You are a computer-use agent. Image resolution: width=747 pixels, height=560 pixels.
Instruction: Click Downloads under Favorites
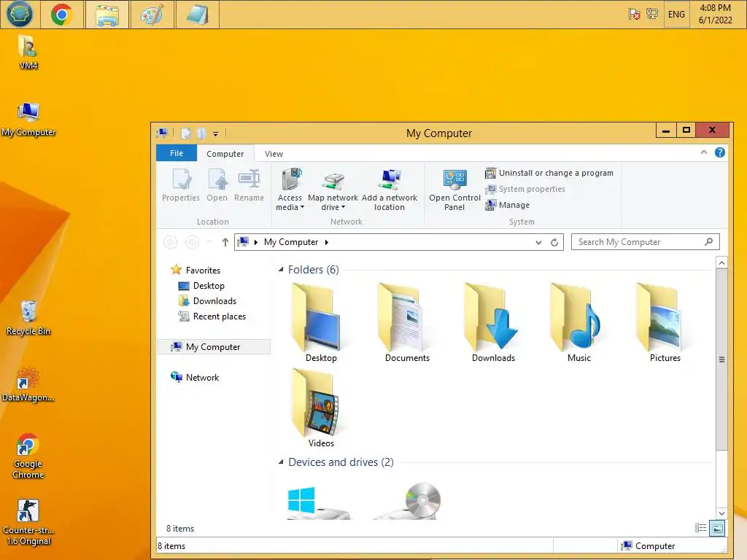[x=207, y=301]
